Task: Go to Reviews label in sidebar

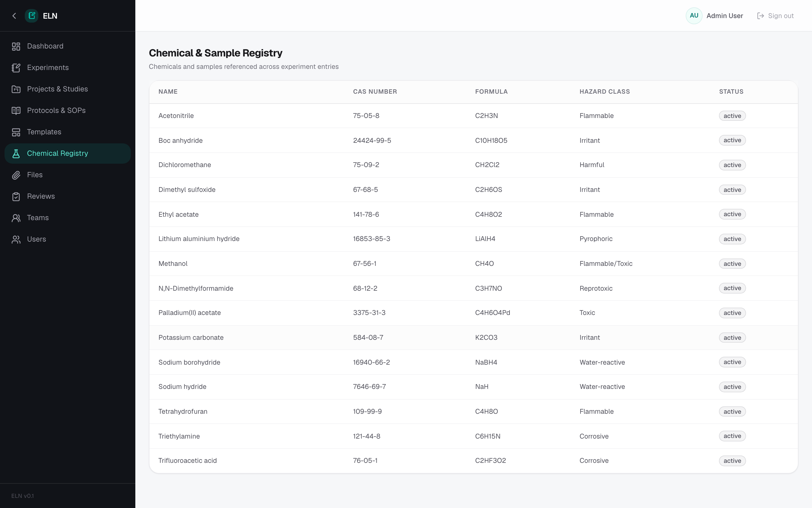Action: tap(41, 196)
